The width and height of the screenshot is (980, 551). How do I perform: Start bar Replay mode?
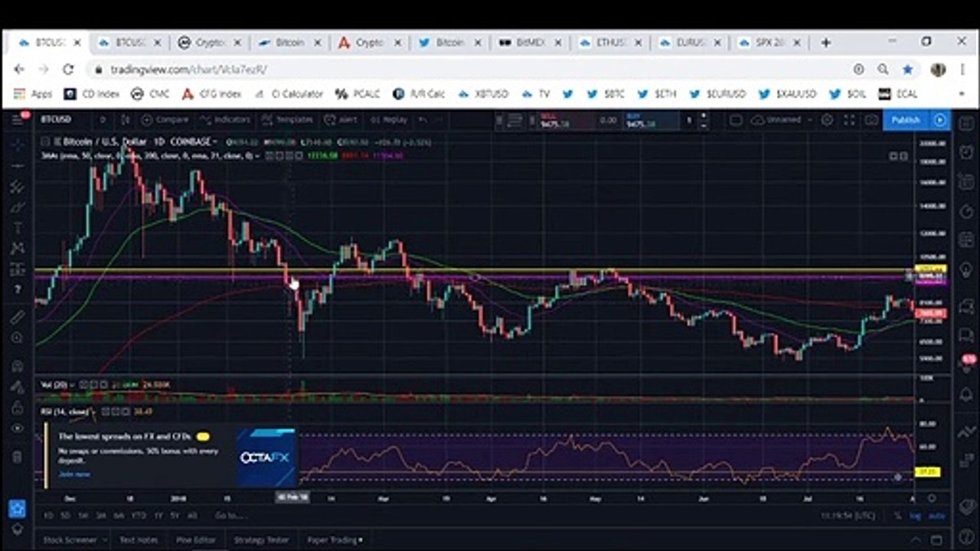[x=388, y=120]
